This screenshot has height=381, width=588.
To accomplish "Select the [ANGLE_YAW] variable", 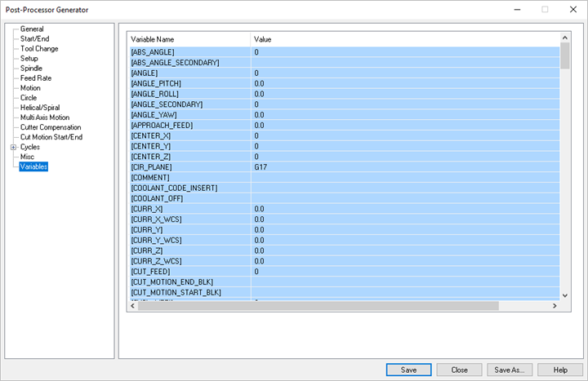I will coord(345,115).
